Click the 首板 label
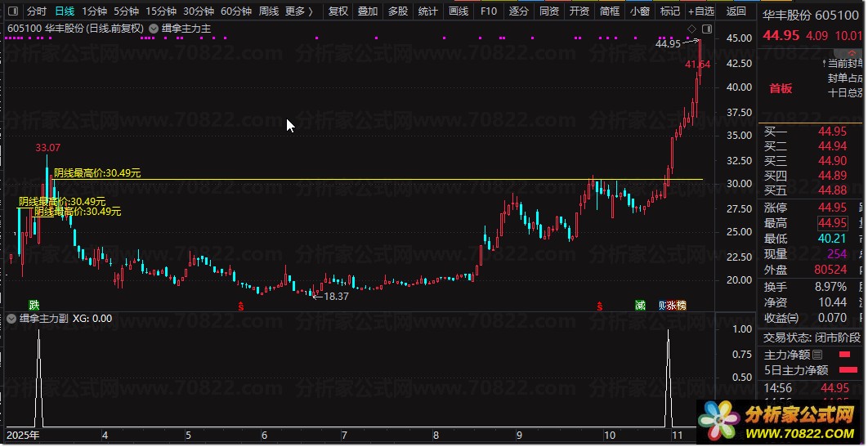This screenshot has height=447, width=868. (781, 88)
